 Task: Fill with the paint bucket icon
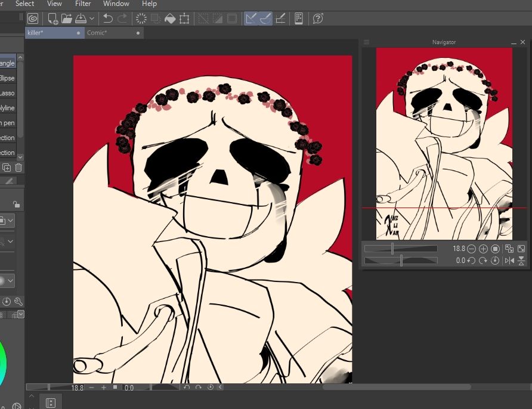pos(170,18)
